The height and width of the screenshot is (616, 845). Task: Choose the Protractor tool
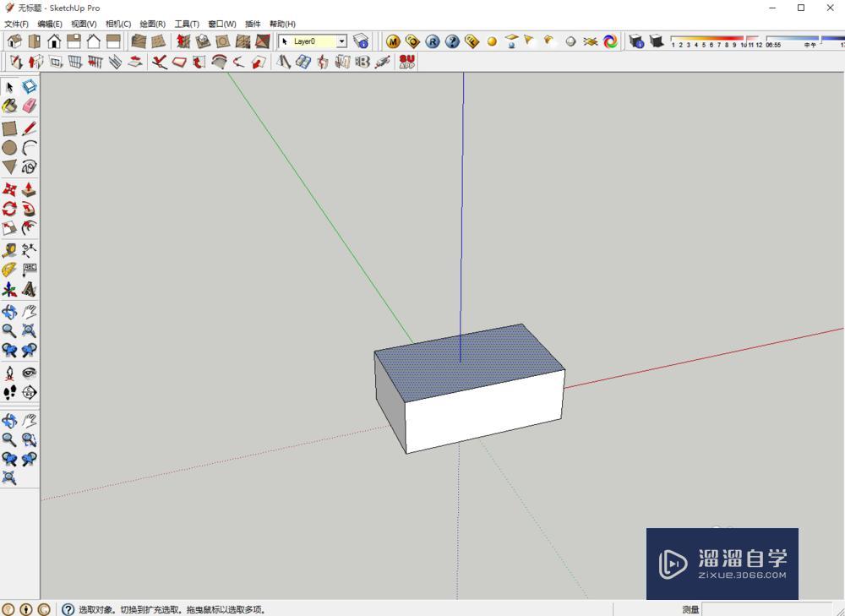click(9, 270)
